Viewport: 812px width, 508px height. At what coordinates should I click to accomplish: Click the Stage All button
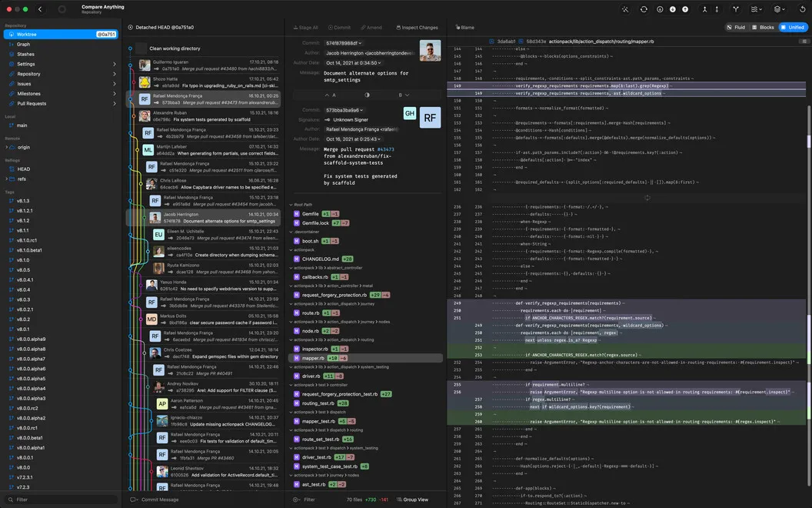305,28
